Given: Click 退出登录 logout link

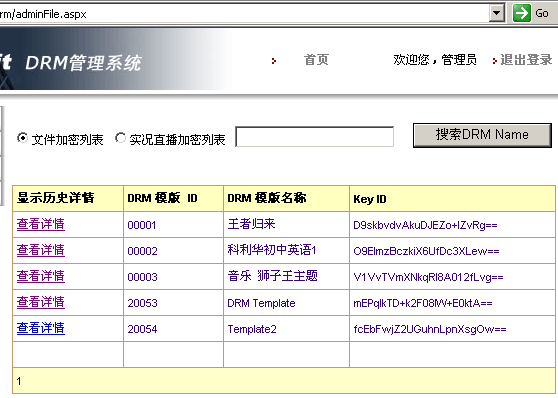Looking at the screenshot, I should tap(526, 60).
